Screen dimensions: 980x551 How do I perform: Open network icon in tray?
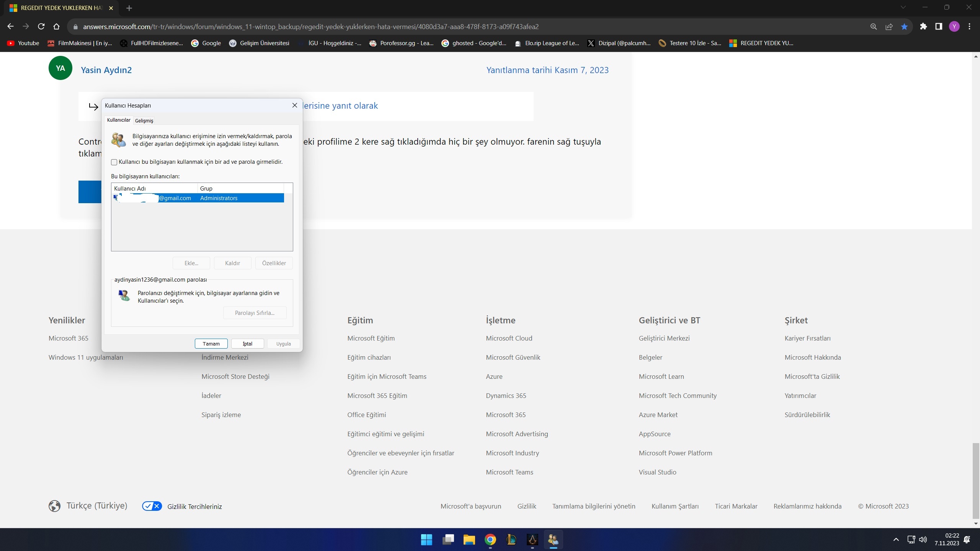click(x=911, y=540)
